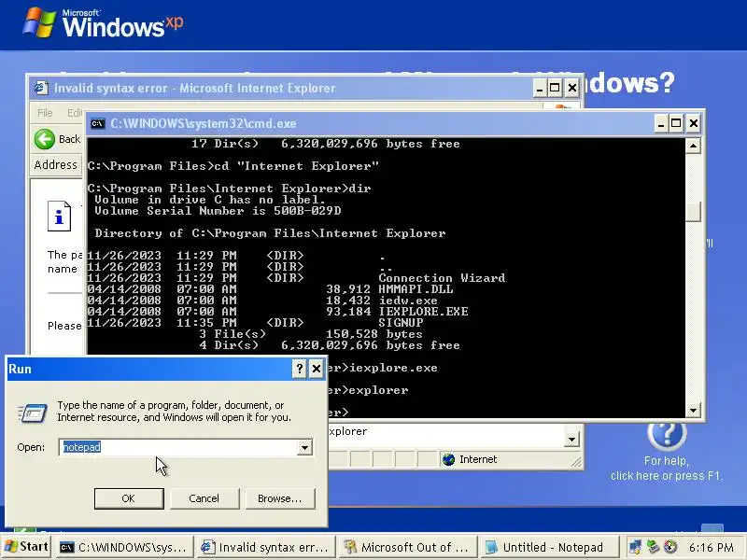Click the Internet Explorer page scroll down arrow
The width and height of the screenshot is (747, 560).
coord(571,439)
